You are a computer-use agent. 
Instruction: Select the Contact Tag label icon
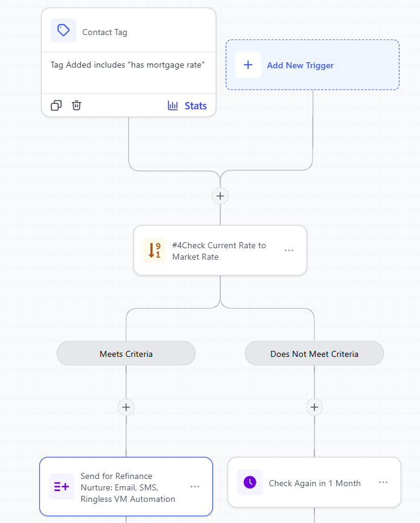coord(63,31)
